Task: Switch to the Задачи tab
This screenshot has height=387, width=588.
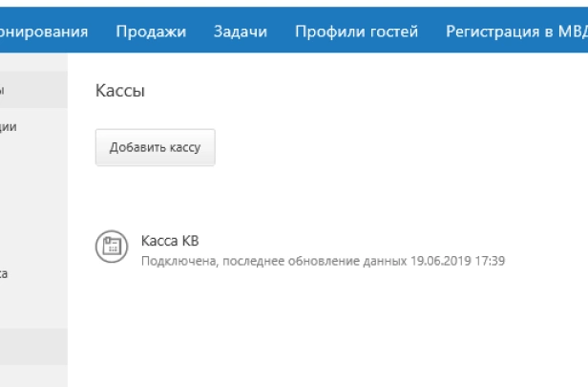Action: click(241, 32)
